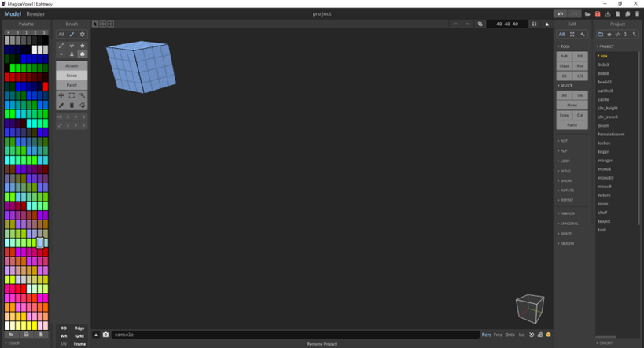Pick the bright red swatch in palette

tap(8, 77)
